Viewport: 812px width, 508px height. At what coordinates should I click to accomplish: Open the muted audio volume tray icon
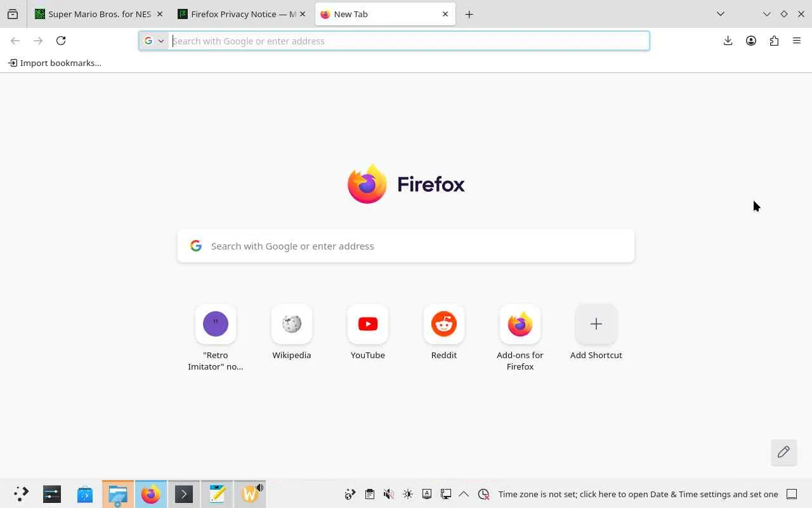point(389,494)
